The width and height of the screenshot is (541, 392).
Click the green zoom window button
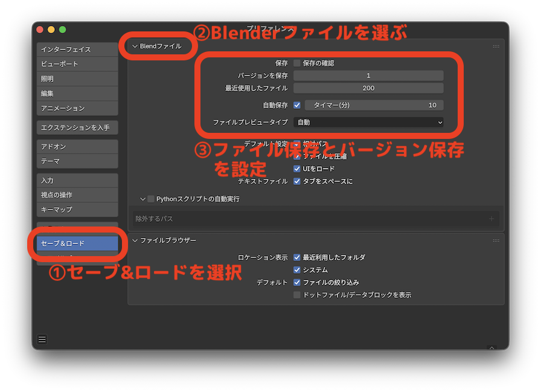(62, 30)
